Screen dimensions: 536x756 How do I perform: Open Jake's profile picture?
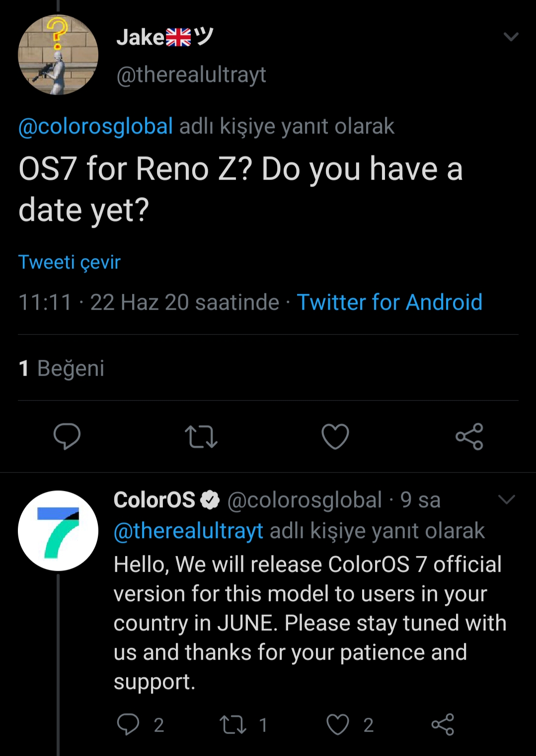58,55
